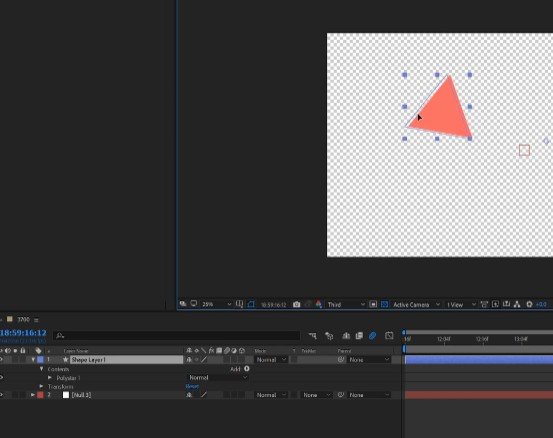Open the composition flowchart icon
The height and width of the screenshot is (438, 553).
pyautogui.click(x=517, y=304)
